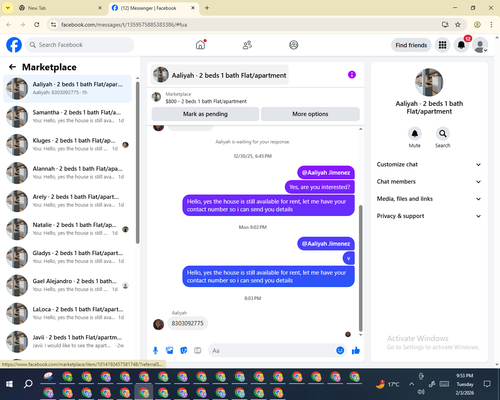Image resolution: width=500 pixels, height=400 pixels.
Task: Click the large listing thumbnail in right panel
Action: click(429, 82)
